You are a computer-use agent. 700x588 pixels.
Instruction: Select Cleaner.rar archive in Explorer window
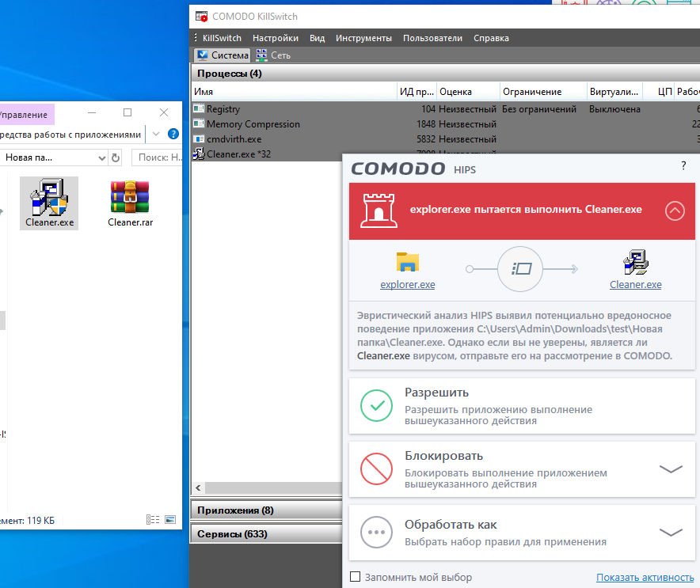pyautogui.click(x=130, y=203)
